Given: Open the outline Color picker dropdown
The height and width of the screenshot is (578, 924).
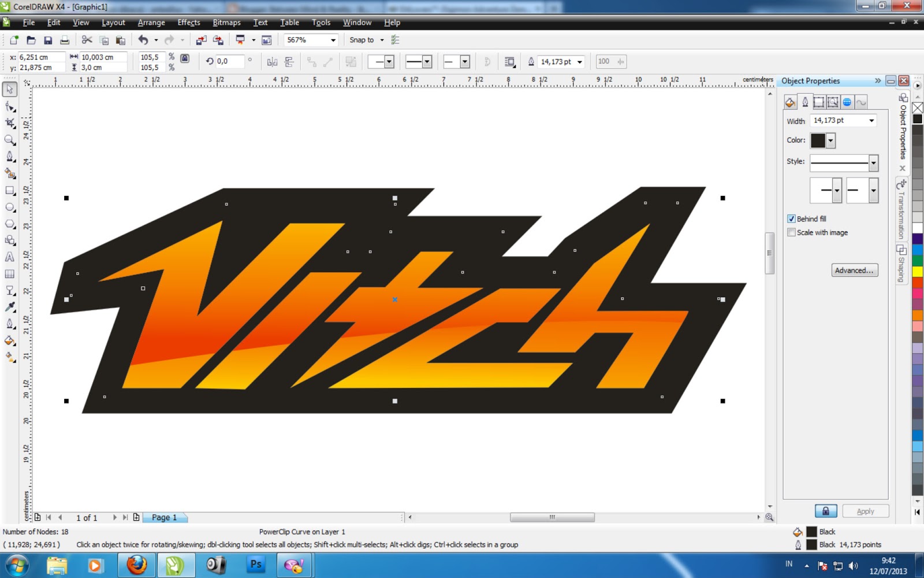Looking at the screenshot, I should [x=830, y=140].
